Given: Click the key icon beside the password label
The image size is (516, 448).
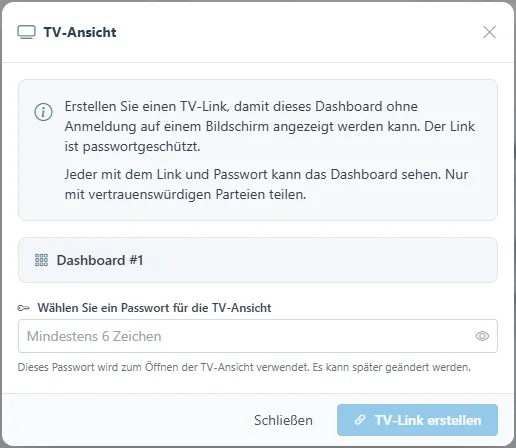Looking at the screenshot, I should pos(23,308).
